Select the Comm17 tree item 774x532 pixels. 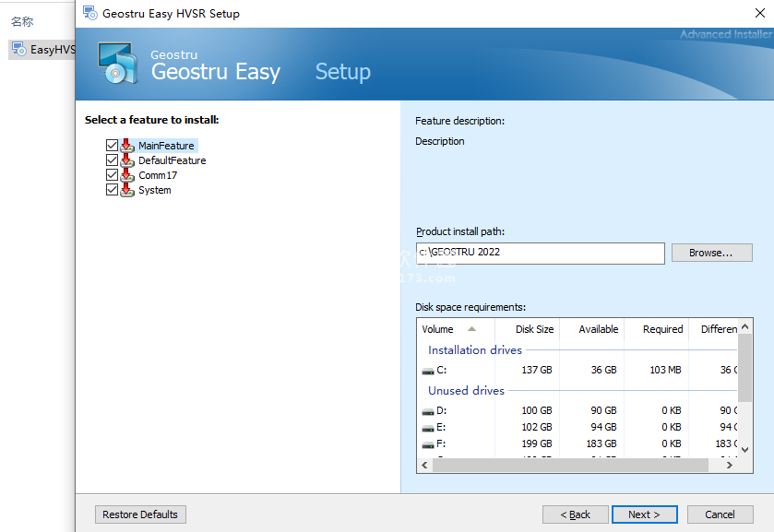click(x=158, y=175)
